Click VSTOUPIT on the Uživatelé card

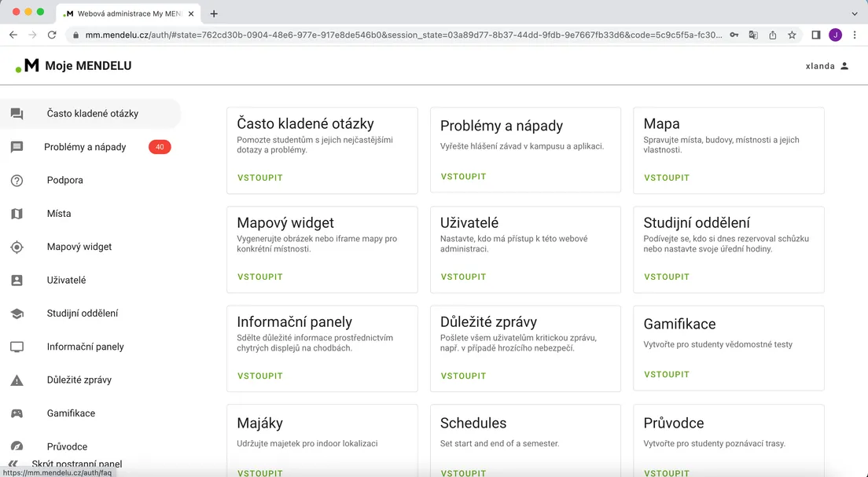pos(463,277)
